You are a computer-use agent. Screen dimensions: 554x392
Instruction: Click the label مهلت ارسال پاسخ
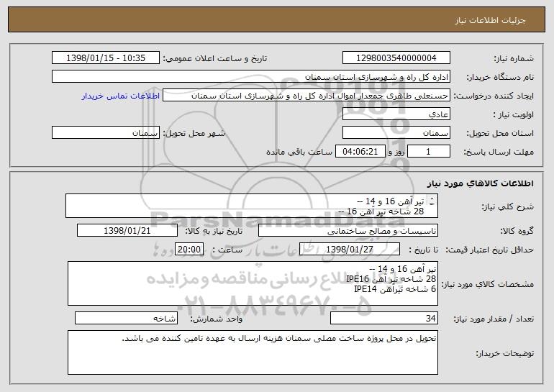tap(499, 152)
